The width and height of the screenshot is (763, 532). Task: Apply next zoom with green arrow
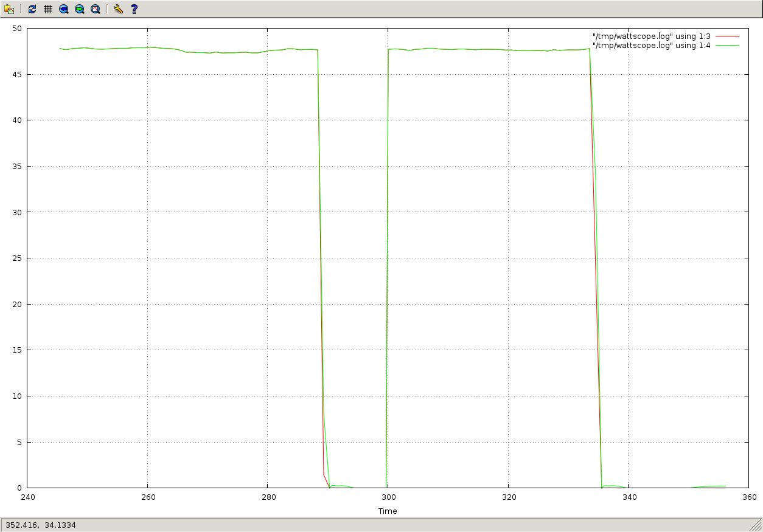coord(80,9)
